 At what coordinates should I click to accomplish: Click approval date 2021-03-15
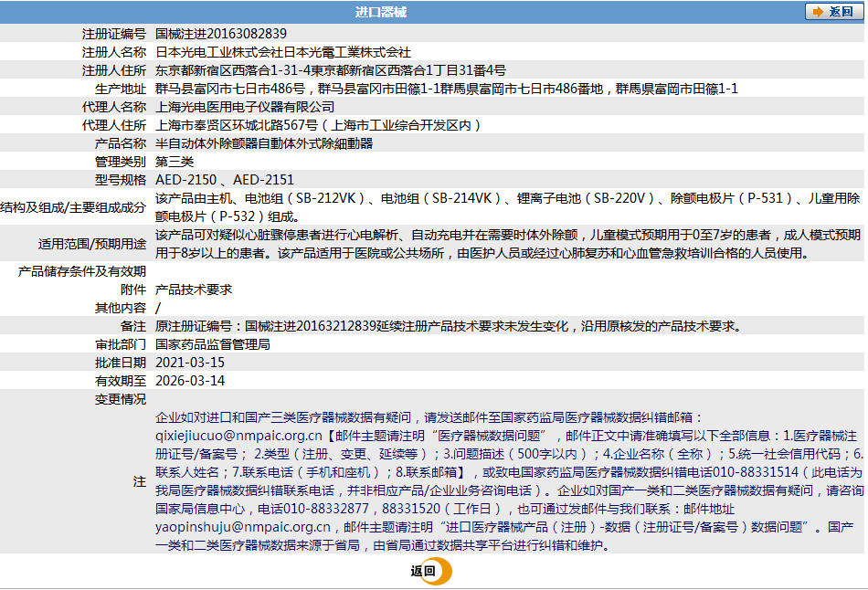click(190, 363)
